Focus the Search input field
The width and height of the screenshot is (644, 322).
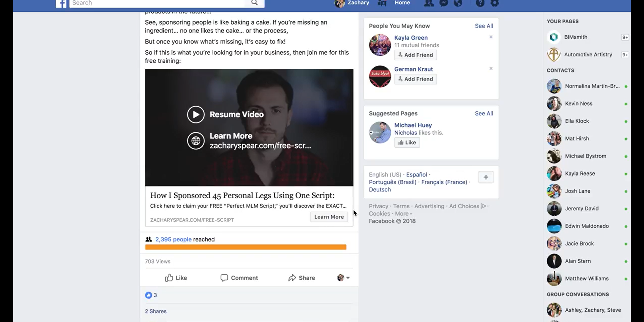point(158,3)
